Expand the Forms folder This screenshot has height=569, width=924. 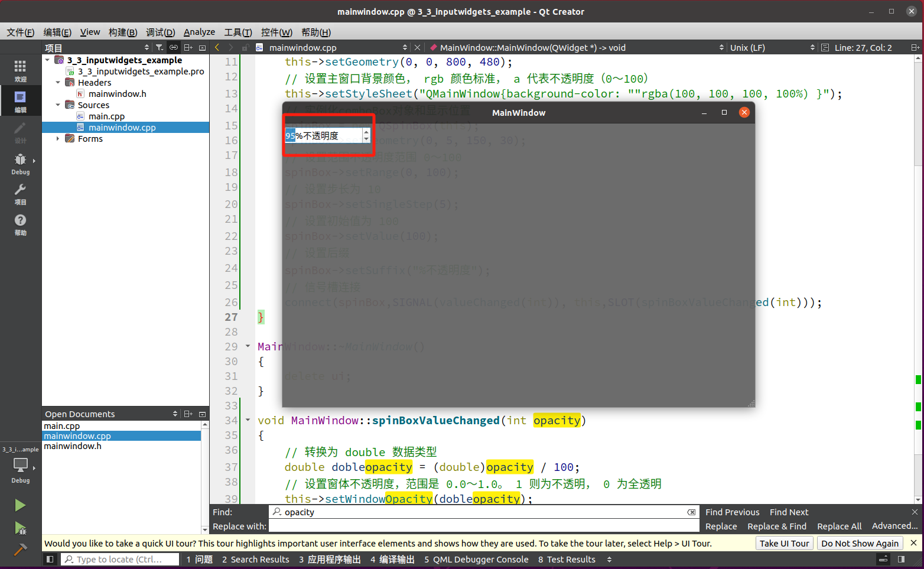(58, 138)
